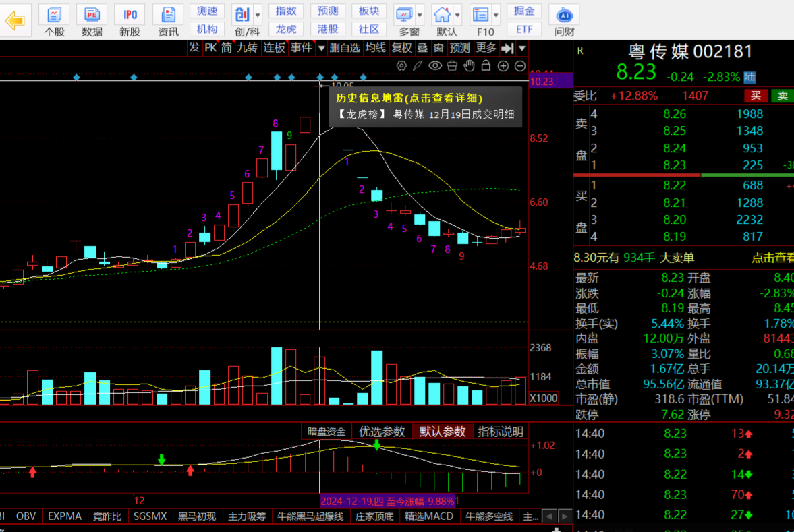Click the 窗 window button
Image resolution: width=794 pixels, height=532 pixels.
pyautogui.click(x=438, y=48)
